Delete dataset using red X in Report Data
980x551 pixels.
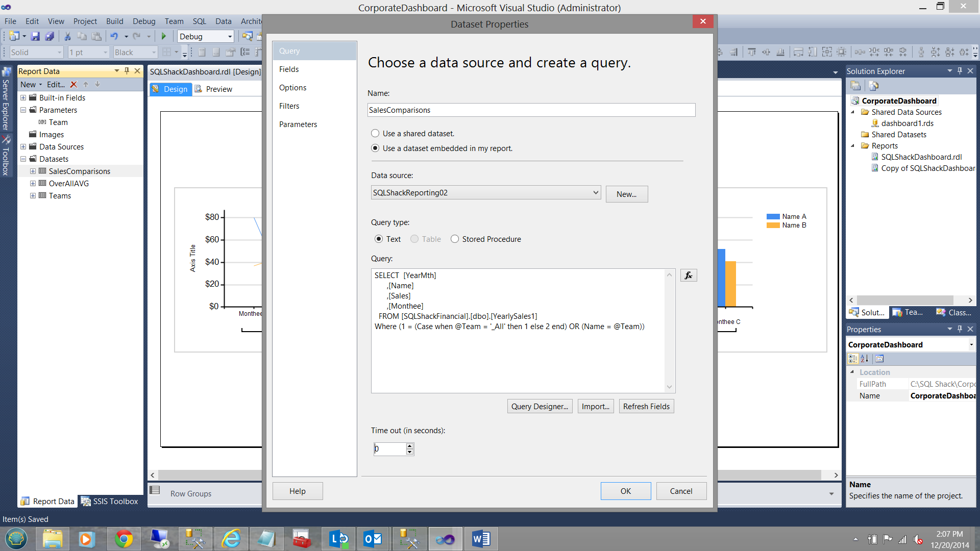coord(73,85)
